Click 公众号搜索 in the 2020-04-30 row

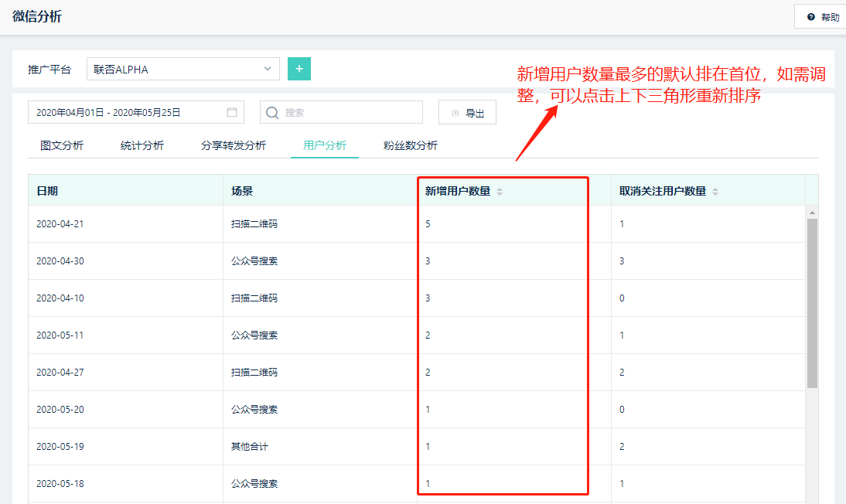(254, 261)
